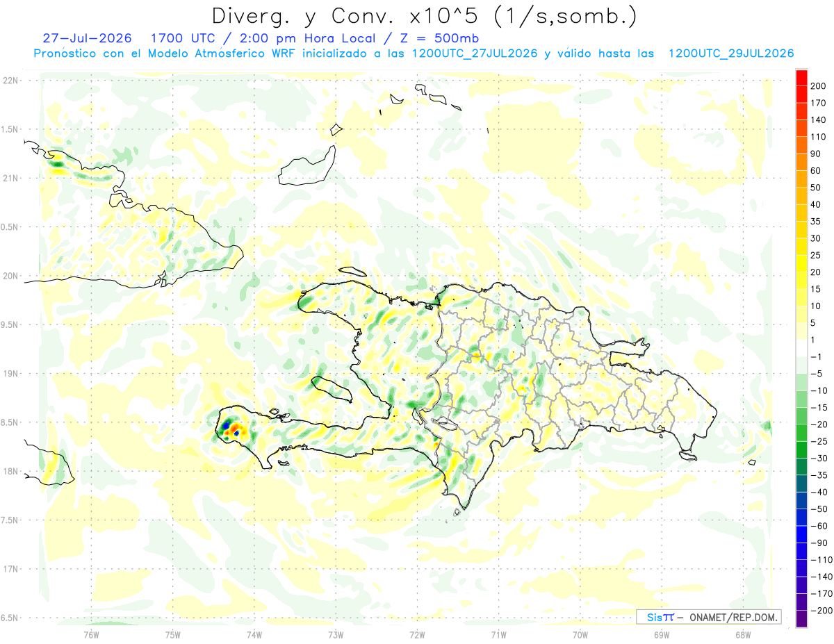Click the 18N latitude label
Image resolution: width=834 pixels, height=644 pixels.
[x=10, y=471]
